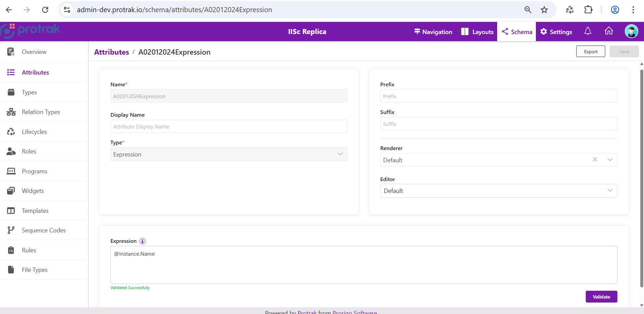Click the Expression info icon

(142, 241)
